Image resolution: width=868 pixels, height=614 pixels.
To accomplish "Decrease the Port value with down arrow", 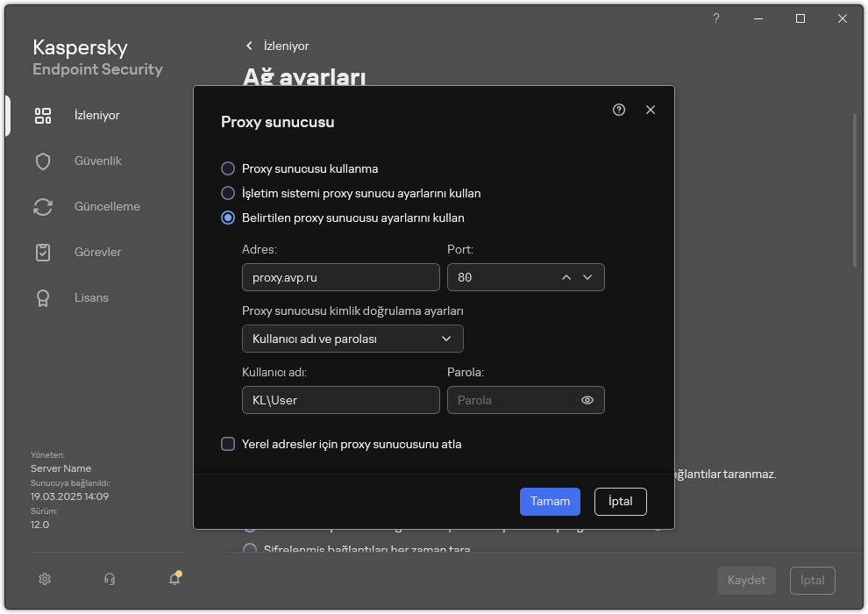I will pos(588,276).
